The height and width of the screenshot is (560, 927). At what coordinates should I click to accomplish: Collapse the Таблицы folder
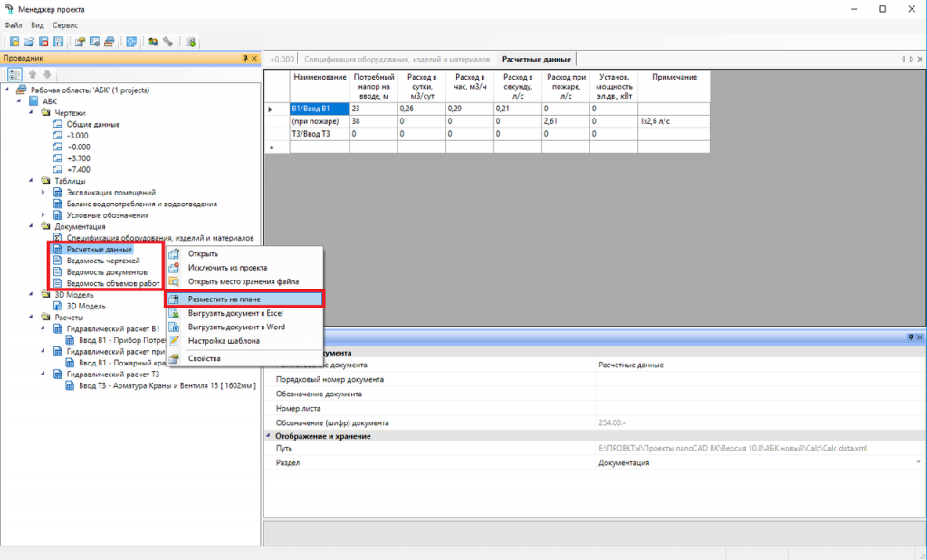(x=31, y=181)
